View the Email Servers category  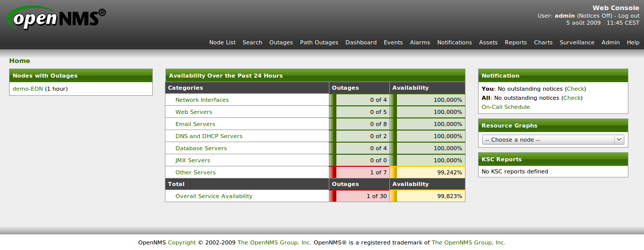(195, 124)
